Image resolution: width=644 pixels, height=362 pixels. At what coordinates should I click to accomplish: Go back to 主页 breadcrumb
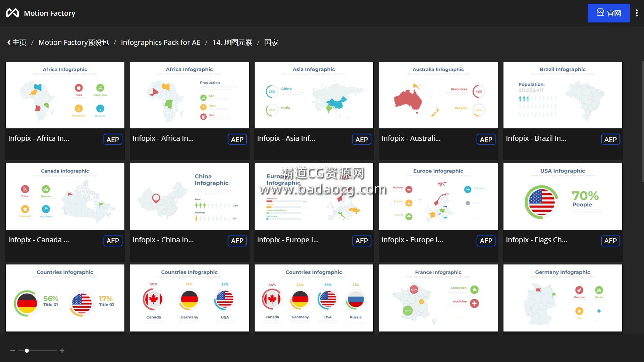[x=17, y=43]
